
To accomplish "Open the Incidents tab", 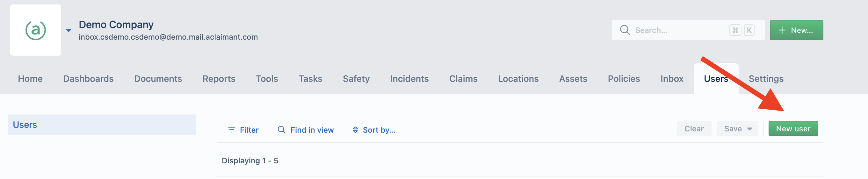I will pos(409,79).
